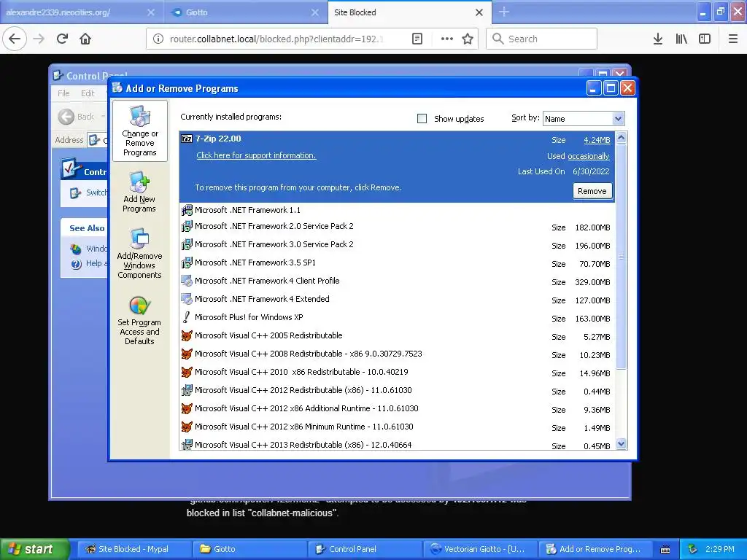The width and height of the screenshot is (747, 560).
Task: Click icon of Microsoft Plus! for Windows XP
Action: (187, 317)
